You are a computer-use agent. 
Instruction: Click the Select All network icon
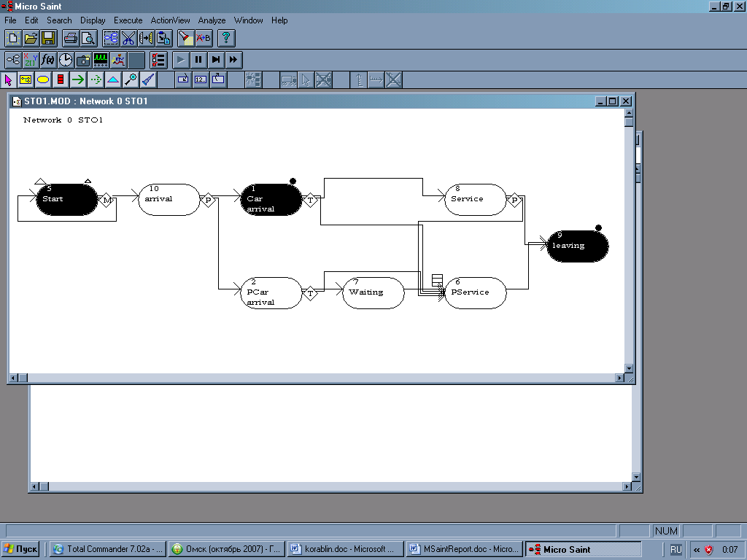tap(111, 38)
